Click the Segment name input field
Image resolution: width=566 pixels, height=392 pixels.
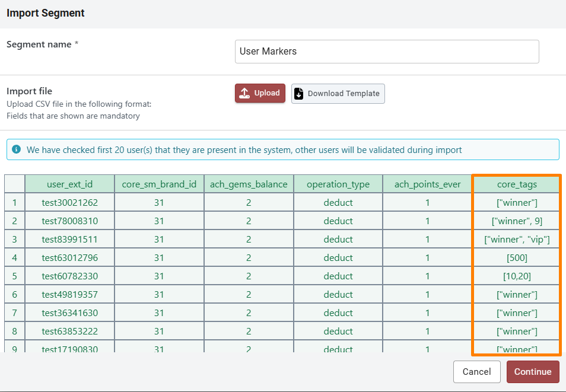386,52
